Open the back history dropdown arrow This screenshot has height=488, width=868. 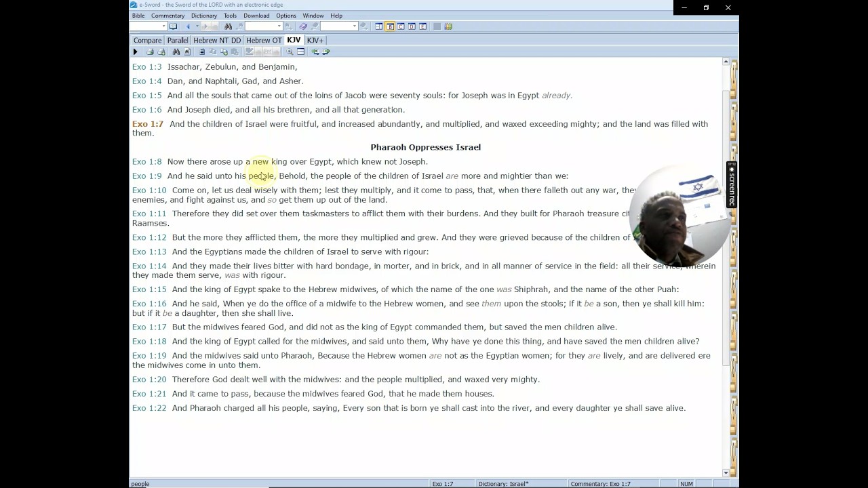[x=197, y=26]
